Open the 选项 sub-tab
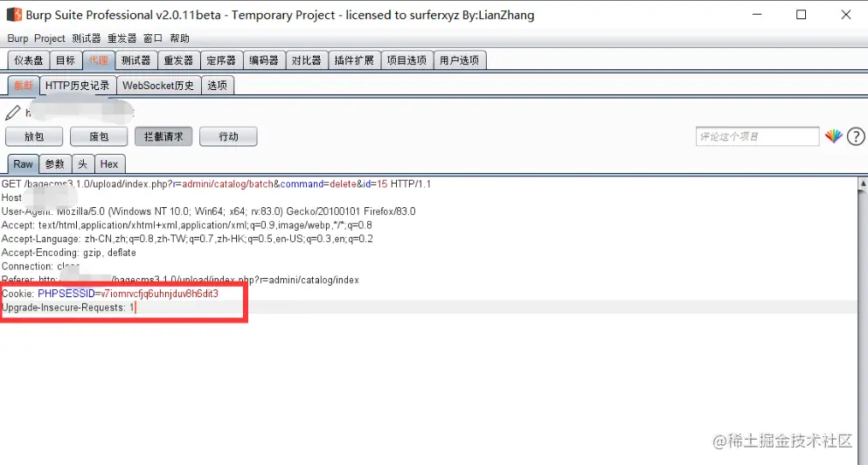 click(217, 86)
